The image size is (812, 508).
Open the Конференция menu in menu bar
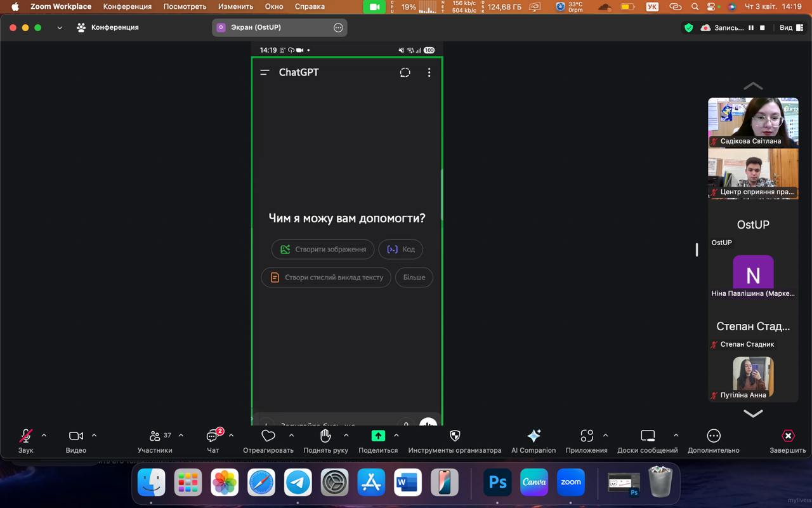coord(127,7)
